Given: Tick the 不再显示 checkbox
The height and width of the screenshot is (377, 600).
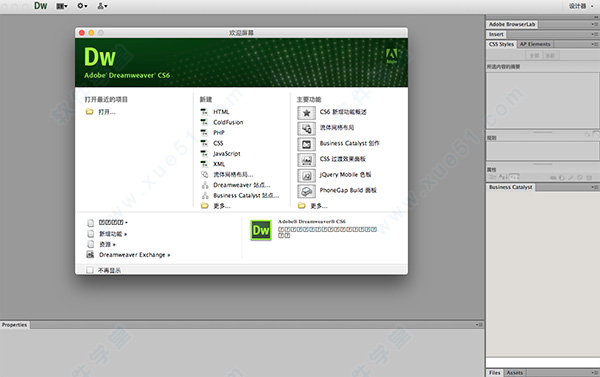Looking at the screenshot, I should pyautogui.click(x=90, y=270).
